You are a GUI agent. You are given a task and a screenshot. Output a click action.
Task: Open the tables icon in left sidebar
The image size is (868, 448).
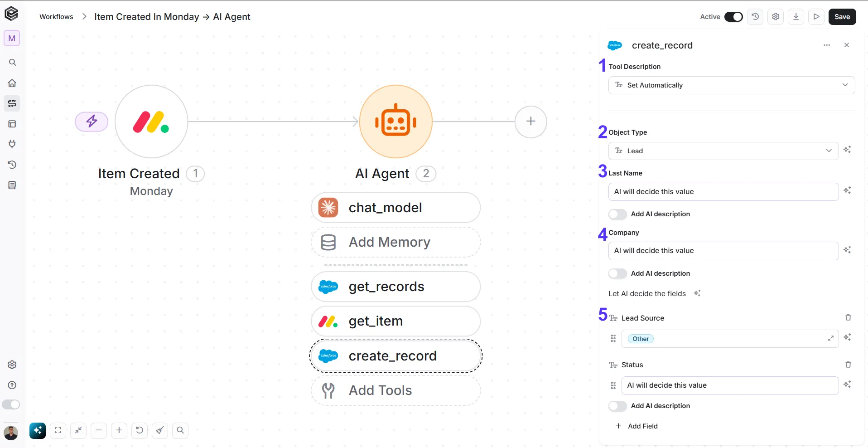point(12,124)
